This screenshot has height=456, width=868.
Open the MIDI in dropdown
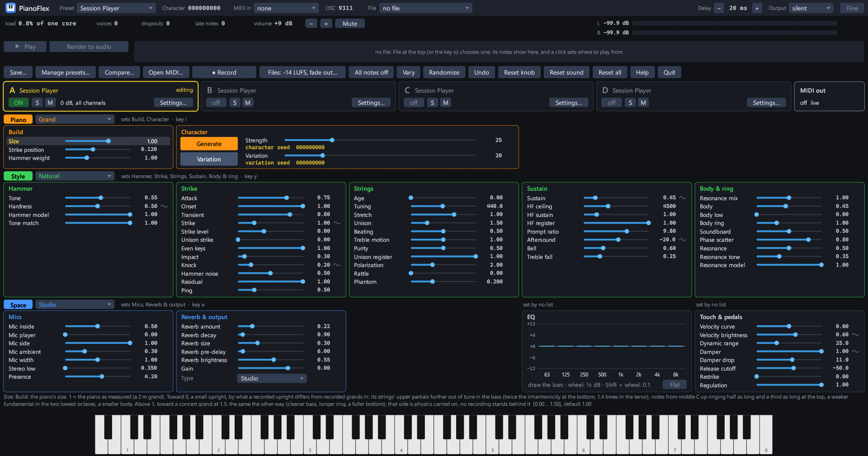point(286,8)
